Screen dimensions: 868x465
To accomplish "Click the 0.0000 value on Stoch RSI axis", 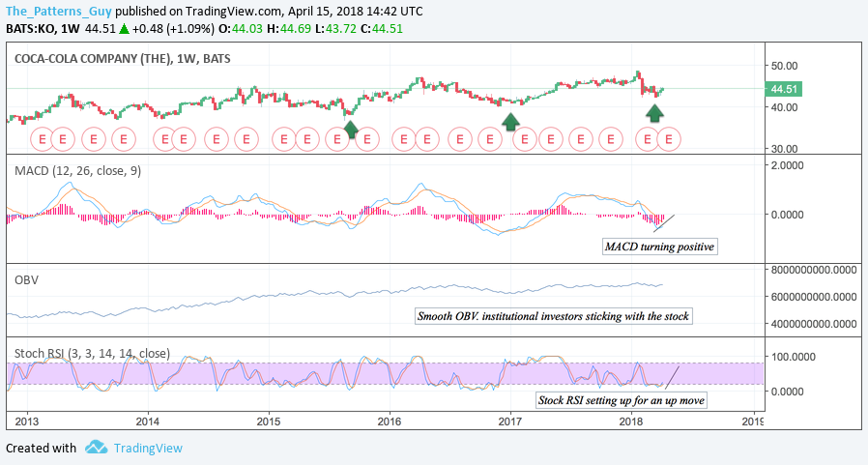I will [x=787, y=392].
